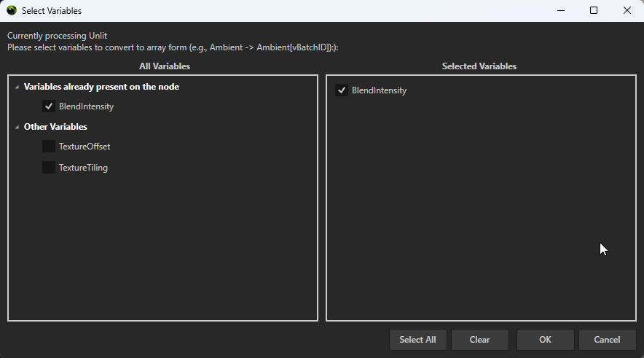Click the application icon in title bar

pyautogui.click(x=12, y=11)
